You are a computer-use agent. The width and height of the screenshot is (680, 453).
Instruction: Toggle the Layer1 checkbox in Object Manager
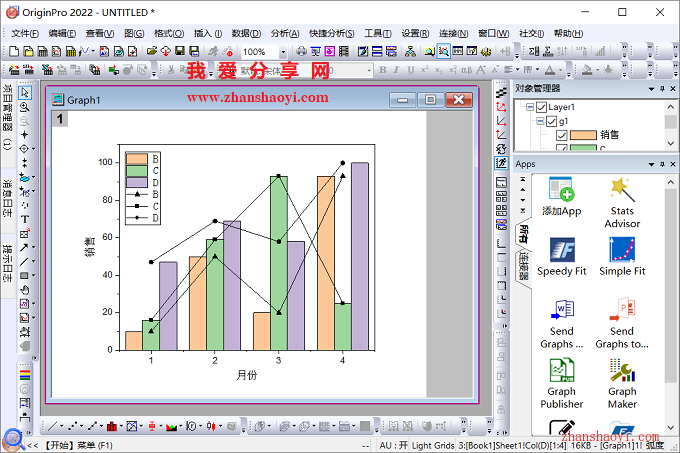pos(541,107)
